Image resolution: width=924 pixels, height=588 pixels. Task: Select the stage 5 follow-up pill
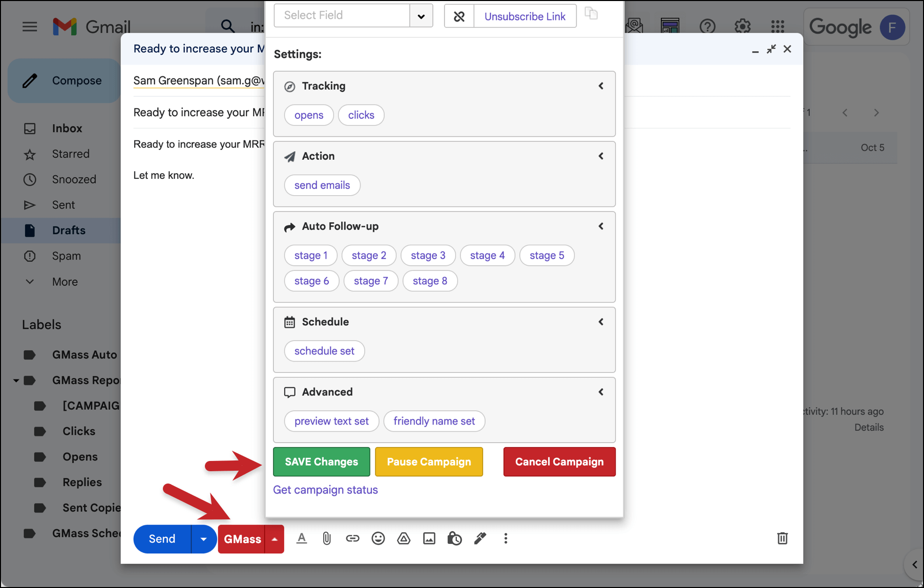(x=547, y=256)
